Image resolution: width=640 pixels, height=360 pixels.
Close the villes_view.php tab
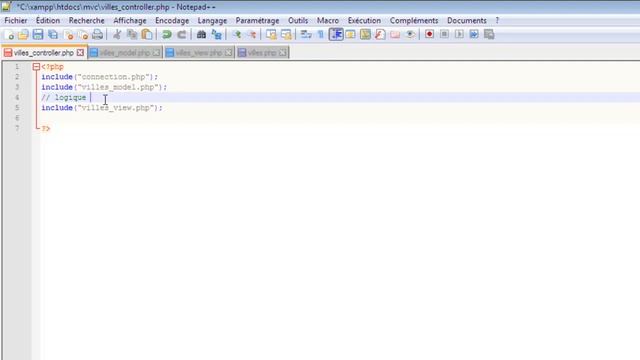point(229,53)
